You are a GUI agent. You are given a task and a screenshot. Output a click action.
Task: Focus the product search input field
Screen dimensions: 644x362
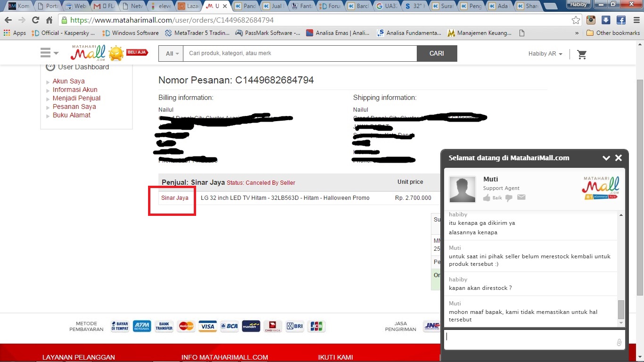point(300,53)
